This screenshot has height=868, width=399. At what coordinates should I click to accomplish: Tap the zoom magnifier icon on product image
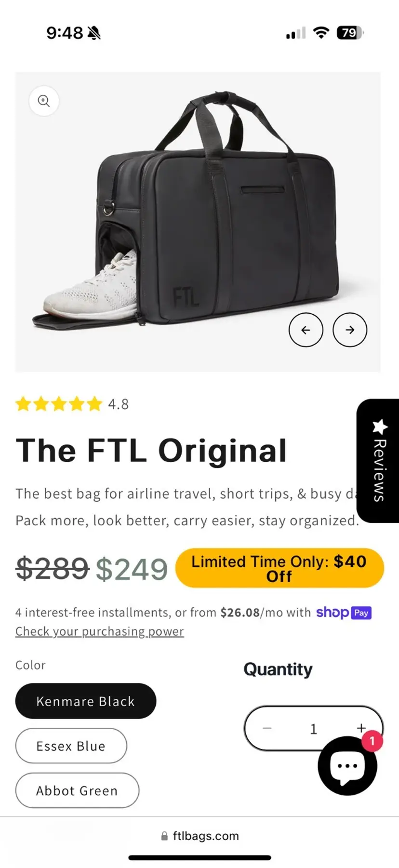[44, 101]
